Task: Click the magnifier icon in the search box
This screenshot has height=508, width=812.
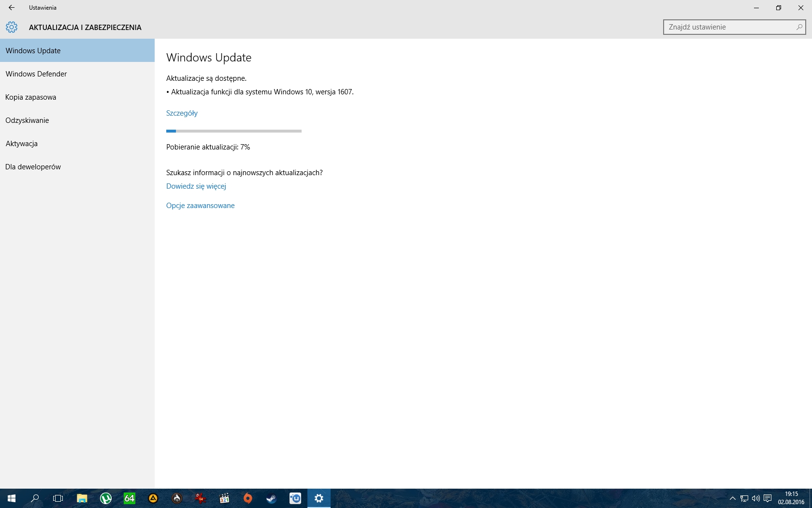Action: (799, 27)
